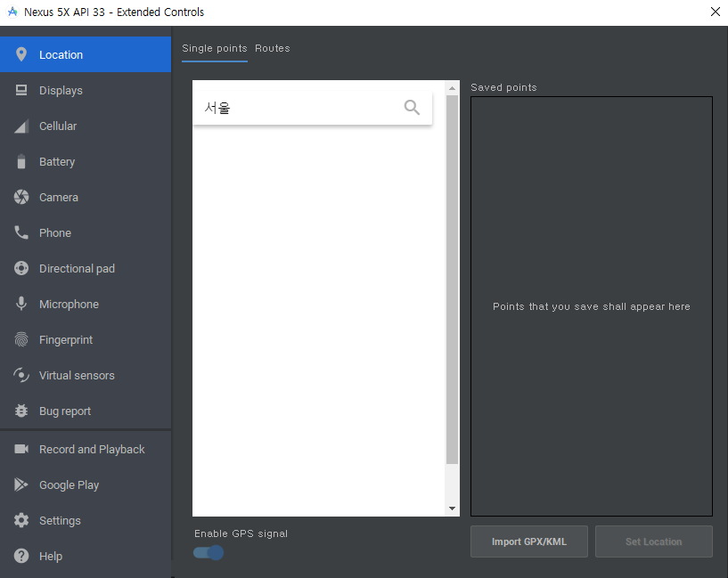The image size is (728, 578).
Task: Click the Battery icon in sidebar
Action: (x=20, y=161)
